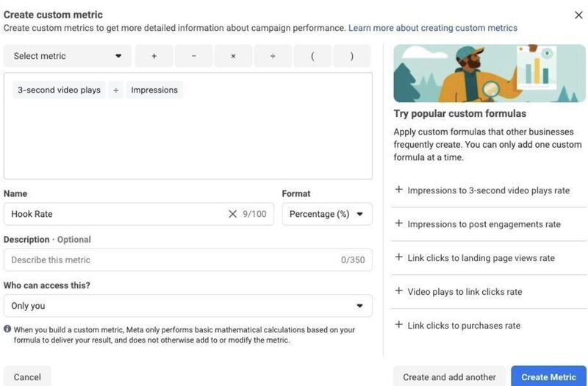This screenshot has height=386, width=588.
Task: Click the Create Metric button
Action: tap(548, 376)
